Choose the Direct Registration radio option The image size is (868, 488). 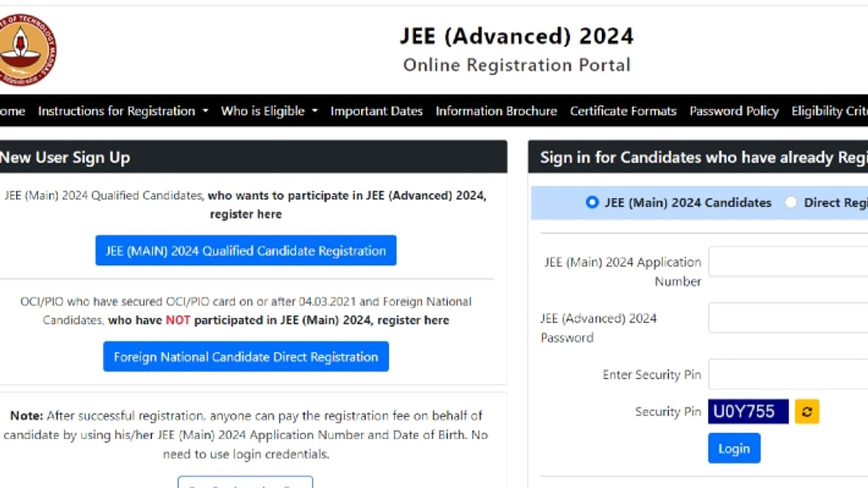[x=791, y=202]
